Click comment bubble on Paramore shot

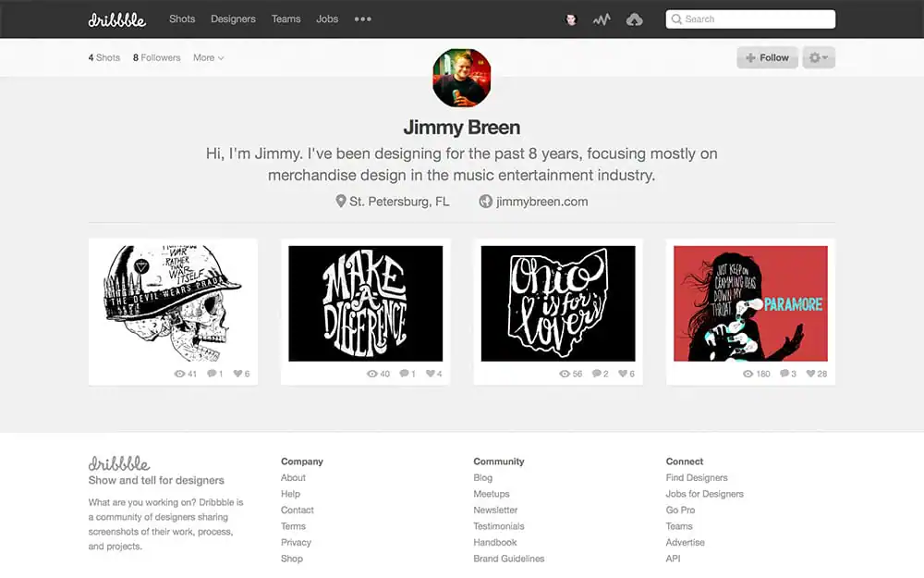point(784,374)
